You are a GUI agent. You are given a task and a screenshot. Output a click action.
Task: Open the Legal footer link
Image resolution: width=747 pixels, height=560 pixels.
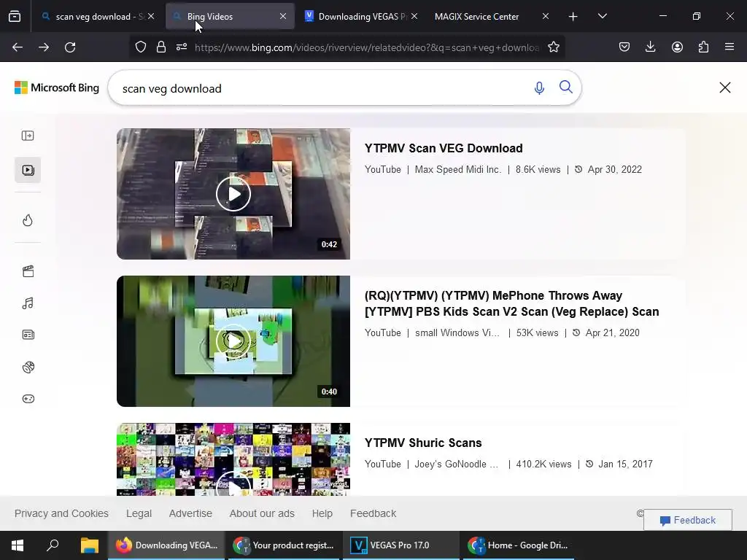click(x=139, y=513)
